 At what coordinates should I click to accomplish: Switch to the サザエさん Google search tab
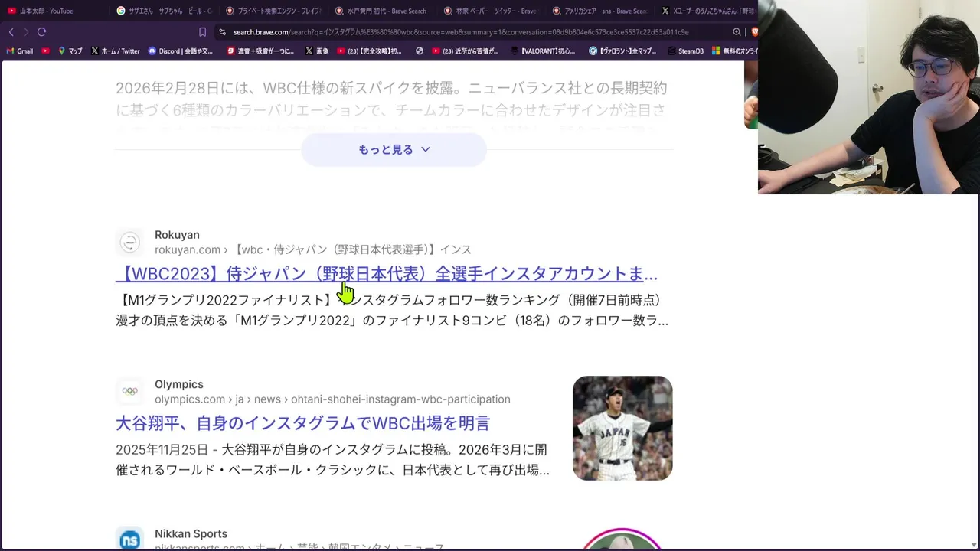(x=163, y=11)
